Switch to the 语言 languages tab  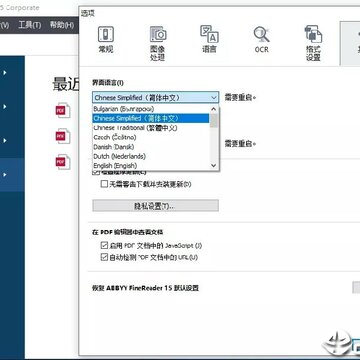[209, 40]
